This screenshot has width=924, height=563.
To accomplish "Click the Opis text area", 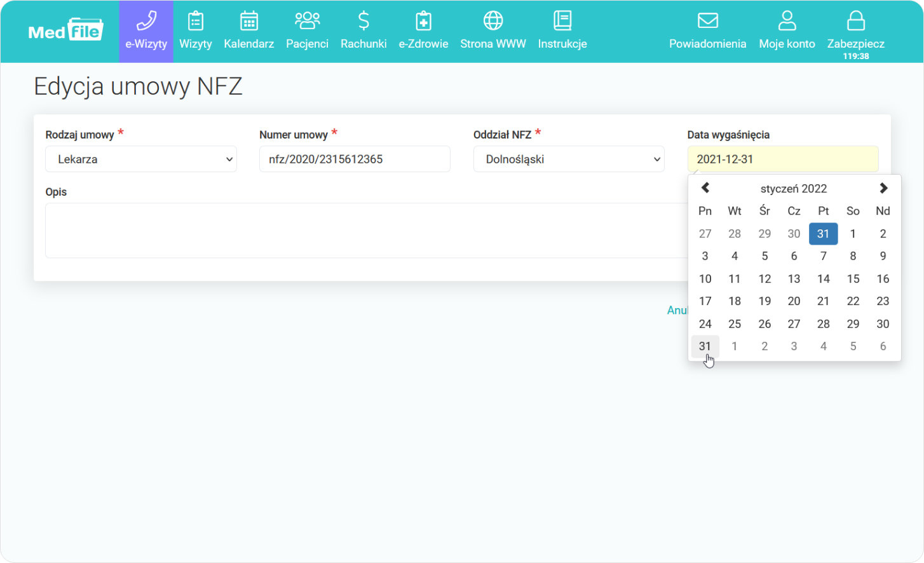I will [x=367, y=231].
